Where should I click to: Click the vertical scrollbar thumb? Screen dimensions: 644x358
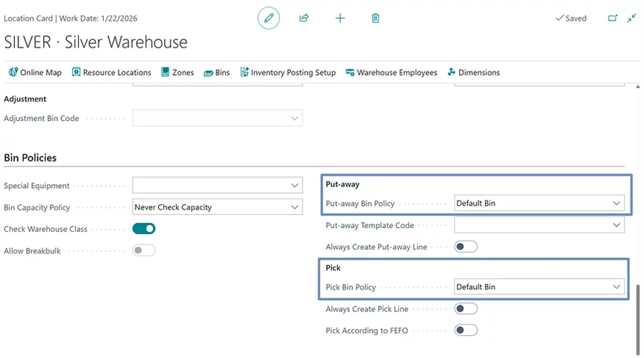click(638, 319)
